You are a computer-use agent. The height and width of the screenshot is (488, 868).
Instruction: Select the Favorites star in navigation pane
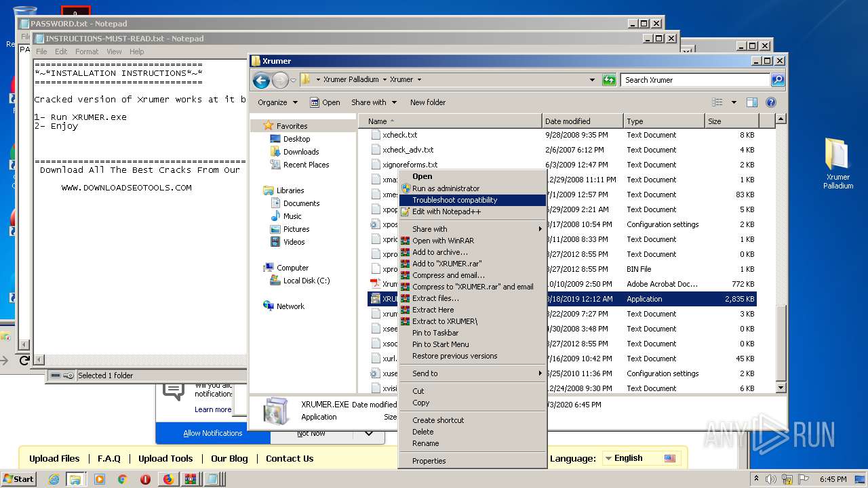269,125
